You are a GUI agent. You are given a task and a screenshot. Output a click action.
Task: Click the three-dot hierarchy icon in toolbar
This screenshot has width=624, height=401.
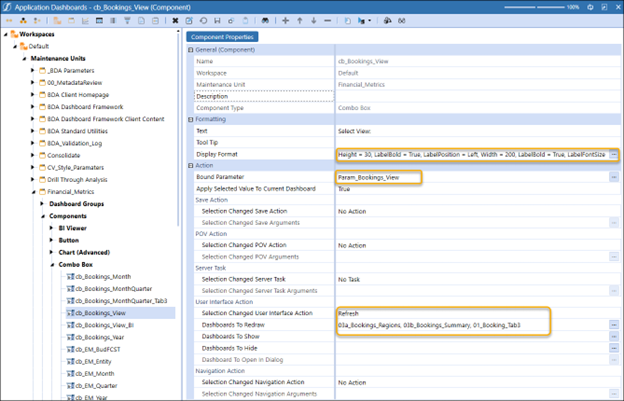pyautogui.click(x=23, y=21)
